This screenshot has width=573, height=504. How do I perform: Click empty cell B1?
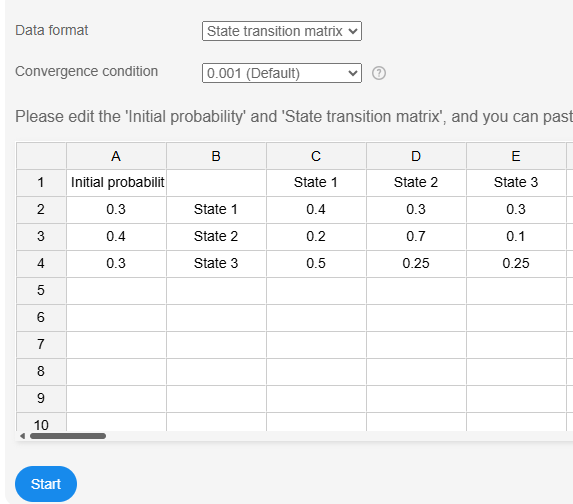216,182
